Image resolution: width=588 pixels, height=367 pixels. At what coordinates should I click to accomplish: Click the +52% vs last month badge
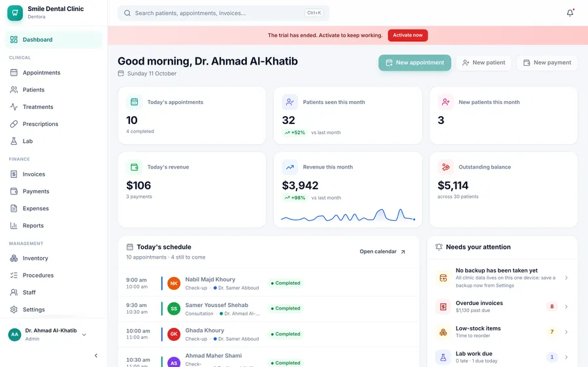295,133
